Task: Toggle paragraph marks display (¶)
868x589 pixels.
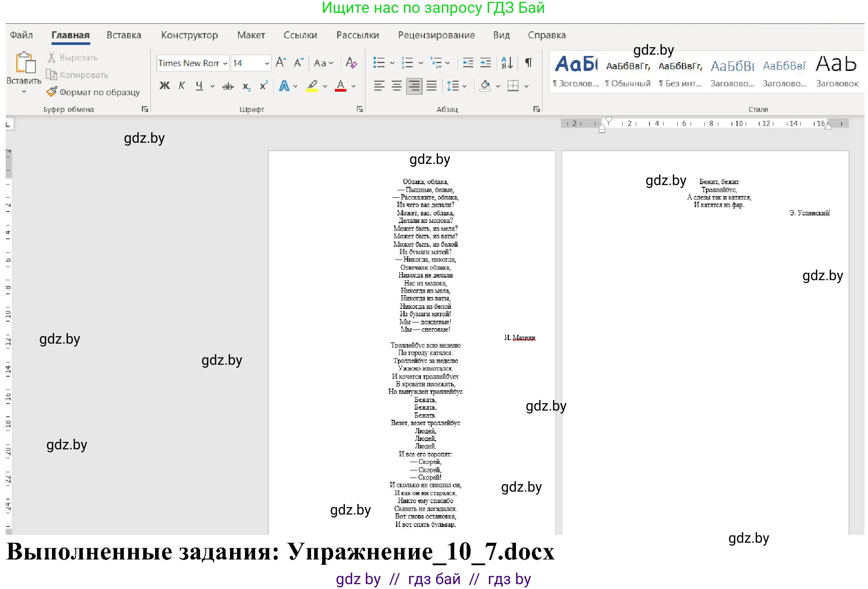Action: click(528, 63)
